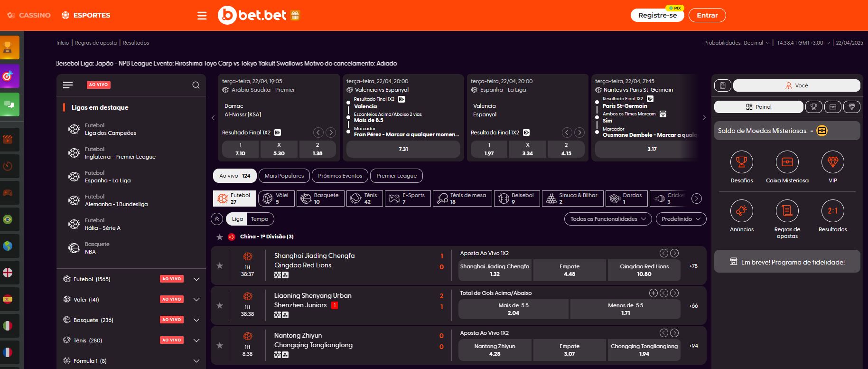Viewport: 868px width, 369px height.
Task: Open Todas as Funcionalidades dropdown
Action: pos(608,219)
